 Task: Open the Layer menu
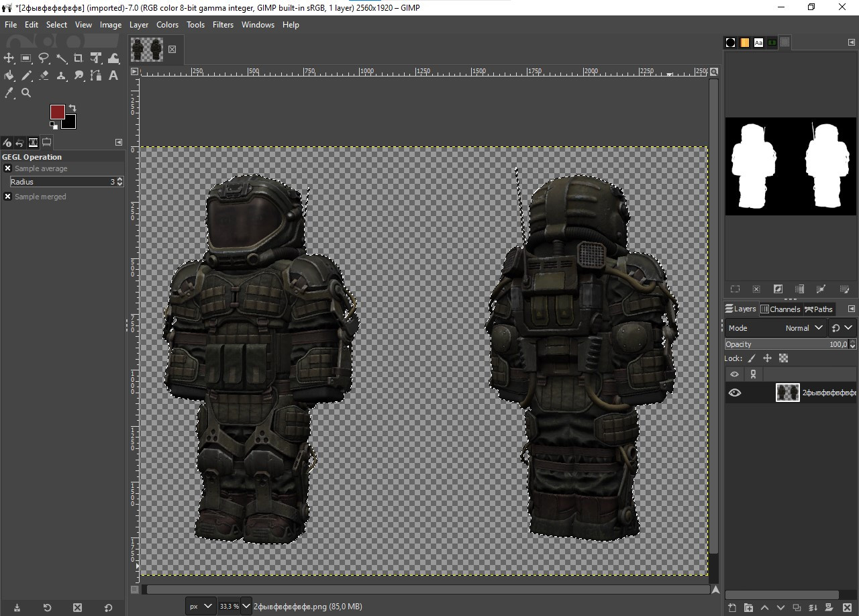pos(139,25)
